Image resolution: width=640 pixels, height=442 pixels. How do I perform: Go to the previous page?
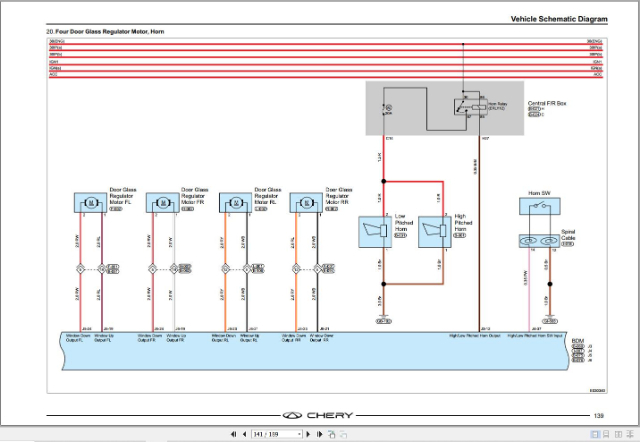(244, 434)
